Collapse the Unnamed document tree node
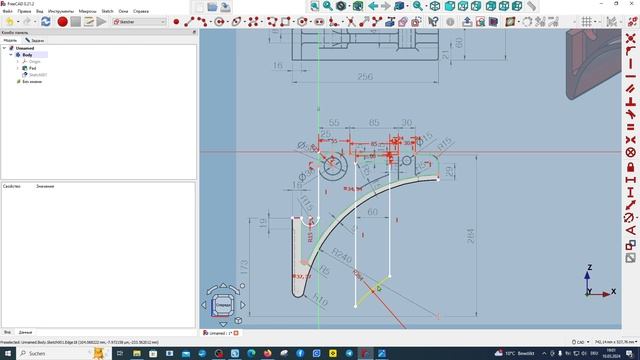The width and height of the screenshot is (640, 360). pyautogui.click(x=4, y=48)
